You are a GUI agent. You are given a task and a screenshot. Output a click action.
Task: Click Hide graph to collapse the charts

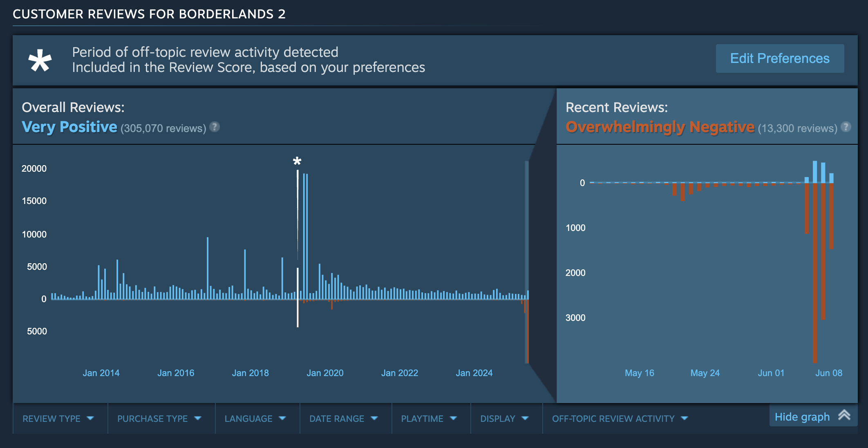point(802,416)
